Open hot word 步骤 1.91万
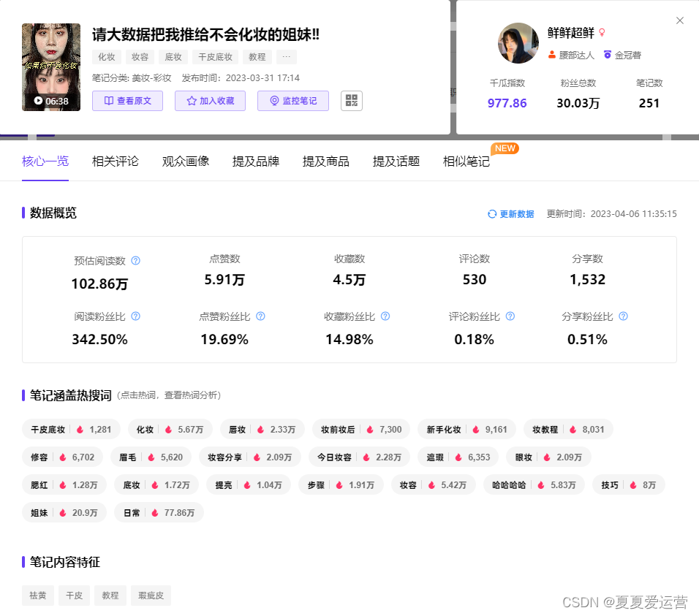699x616 pixels. tap(341, 484)
